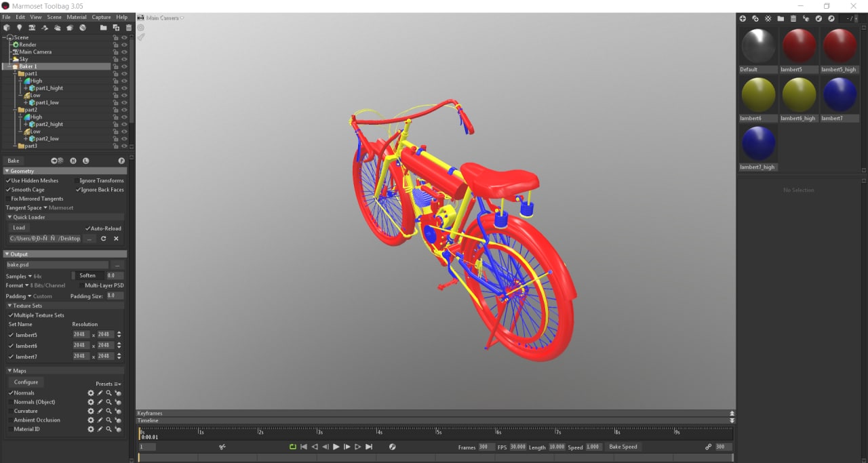
Task: Open the Material menu
Action: click(x=77, y=17)
